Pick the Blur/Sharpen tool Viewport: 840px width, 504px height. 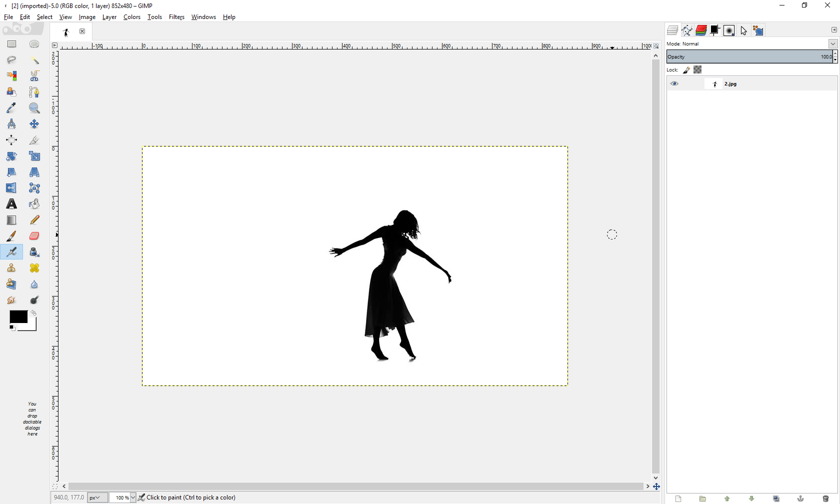(x=34, y=284)
